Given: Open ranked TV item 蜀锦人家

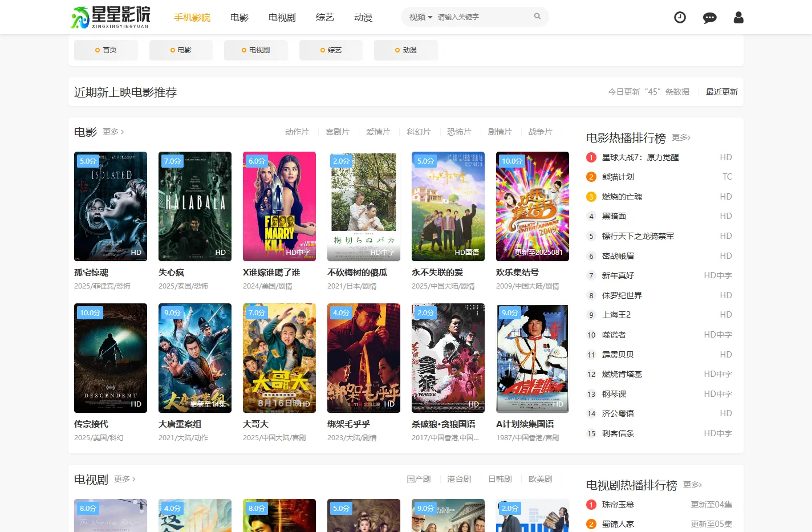Looking at the screenshot, I should pyautogui.click(x=618, y=524).
